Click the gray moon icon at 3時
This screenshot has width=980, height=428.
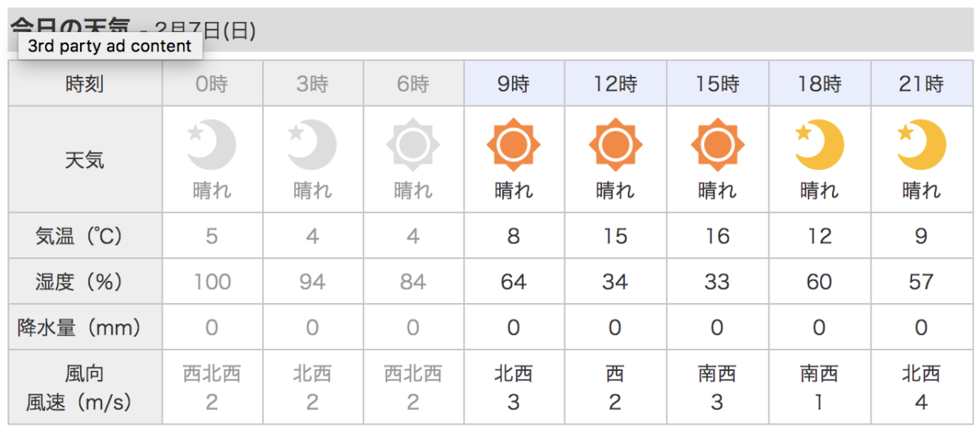(x=312, y=145)
